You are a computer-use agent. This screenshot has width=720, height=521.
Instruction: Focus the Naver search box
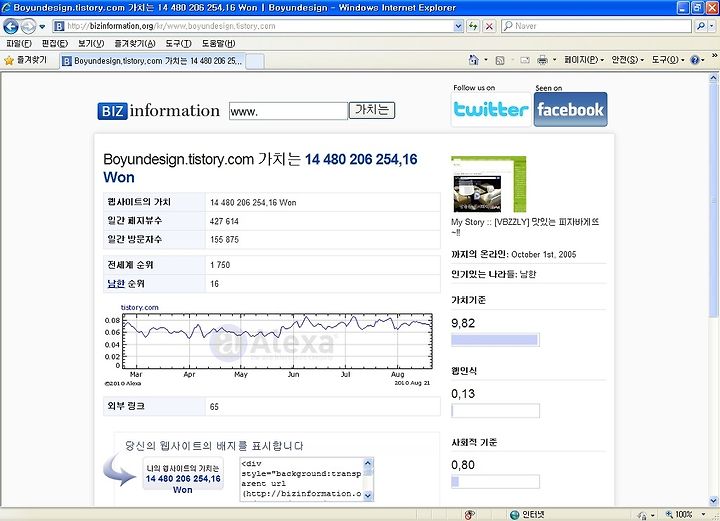point(596,26)
